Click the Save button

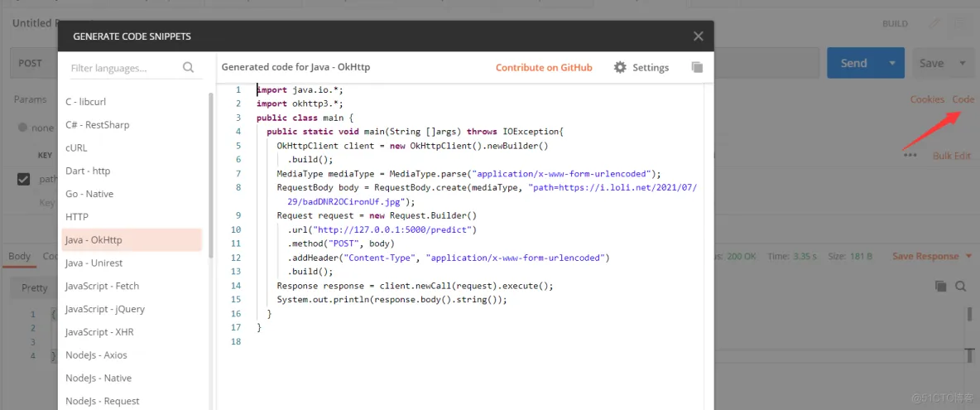pyautogui.click(x=931, y=63)
